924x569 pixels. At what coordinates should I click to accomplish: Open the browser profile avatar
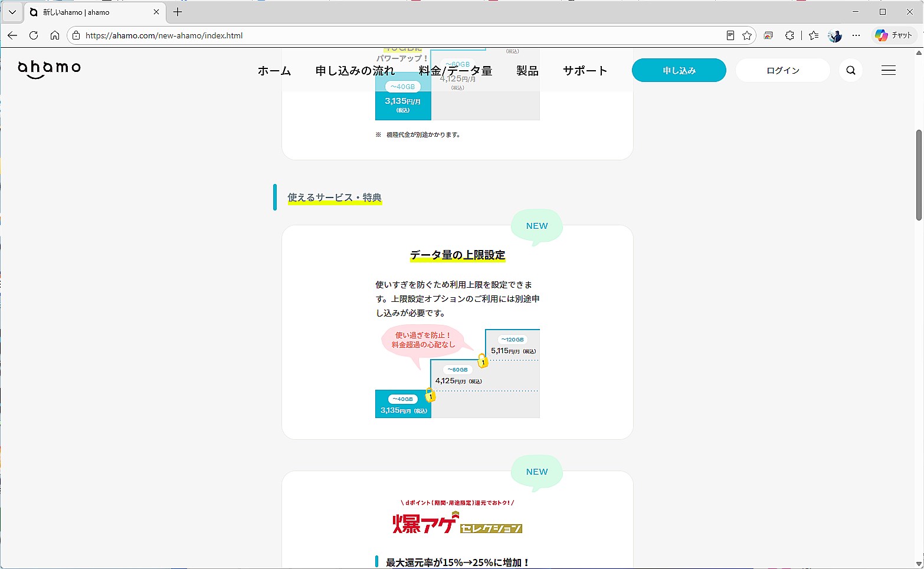pyautogui.click(x=835, y=35)
